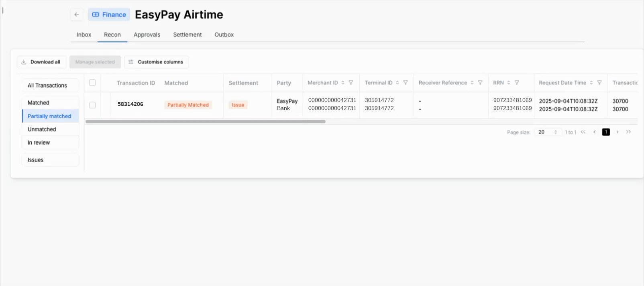
Task: Open the RRN filter icon
Action: pos(517,83)
